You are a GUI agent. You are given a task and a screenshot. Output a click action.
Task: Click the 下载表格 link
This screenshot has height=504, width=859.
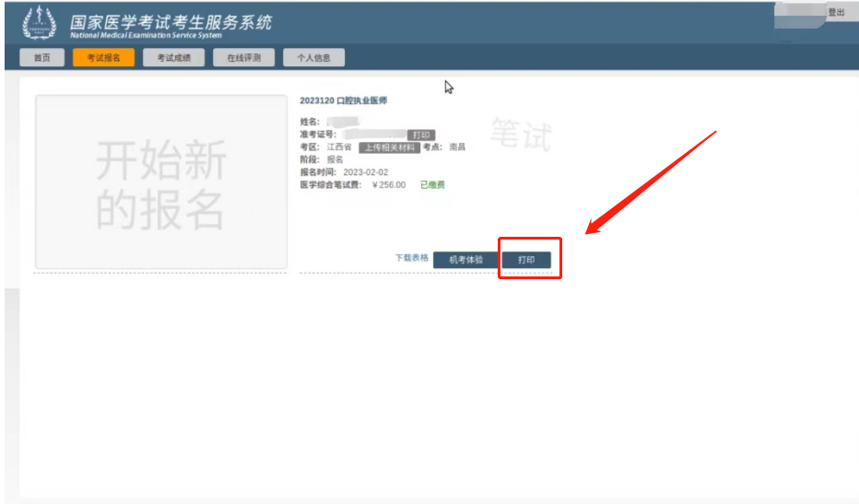pos(411,258)
